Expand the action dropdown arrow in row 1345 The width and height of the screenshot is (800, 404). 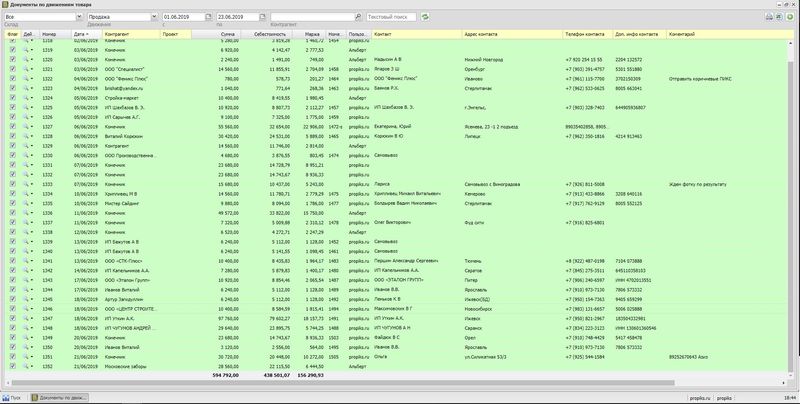[32, 299]
